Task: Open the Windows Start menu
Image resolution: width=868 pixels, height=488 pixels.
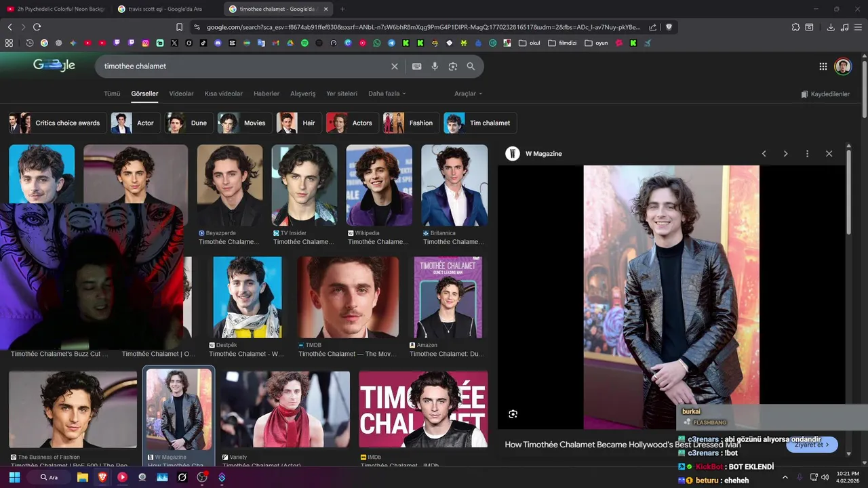Action: point(14,477)
